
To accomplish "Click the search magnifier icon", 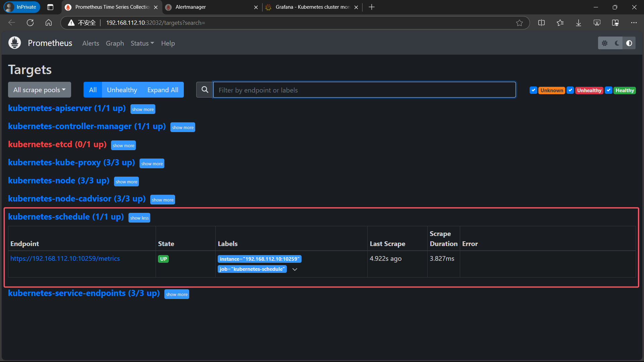I will tap(205, 90).
